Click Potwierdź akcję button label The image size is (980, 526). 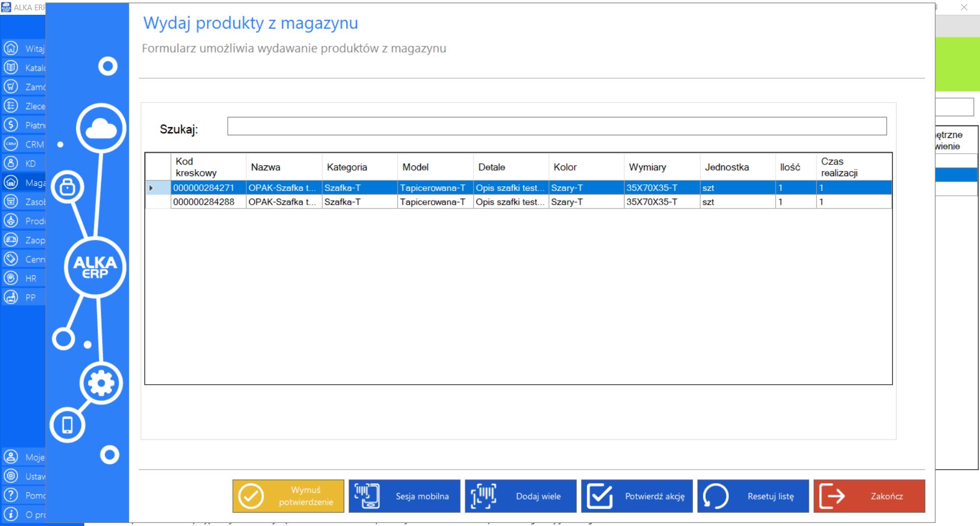655,496
